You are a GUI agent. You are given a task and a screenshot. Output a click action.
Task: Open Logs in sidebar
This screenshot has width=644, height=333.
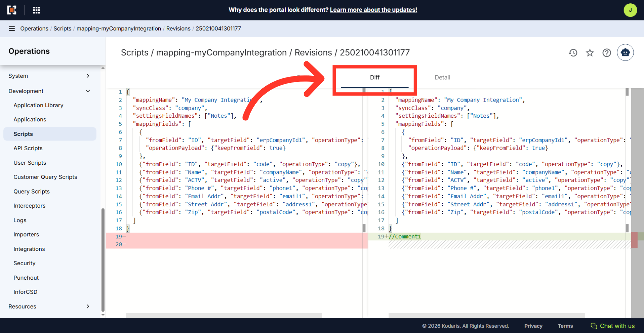pos(20,220)
